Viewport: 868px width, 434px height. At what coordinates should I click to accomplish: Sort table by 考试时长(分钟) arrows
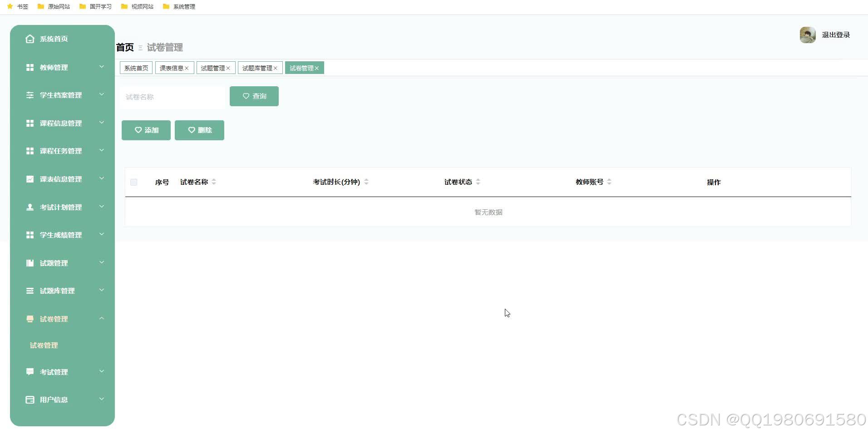point(366,182)
